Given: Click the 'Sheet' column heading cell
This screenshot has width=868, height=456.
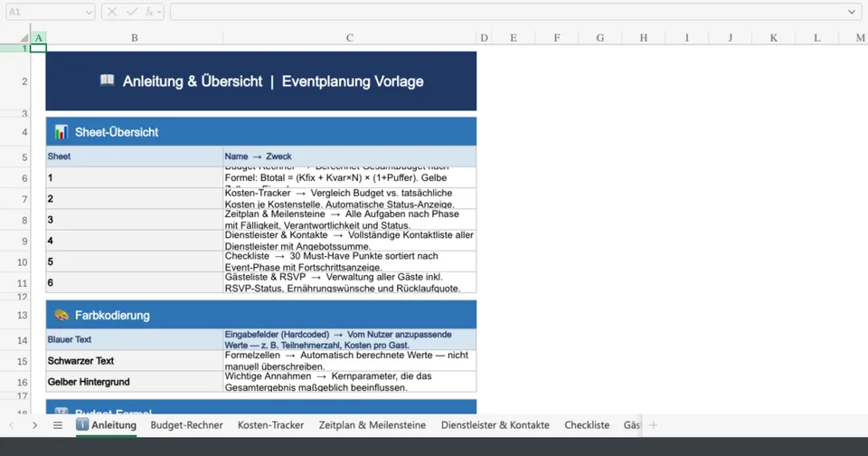Looking at the screenshot, I should coord(135,157).
